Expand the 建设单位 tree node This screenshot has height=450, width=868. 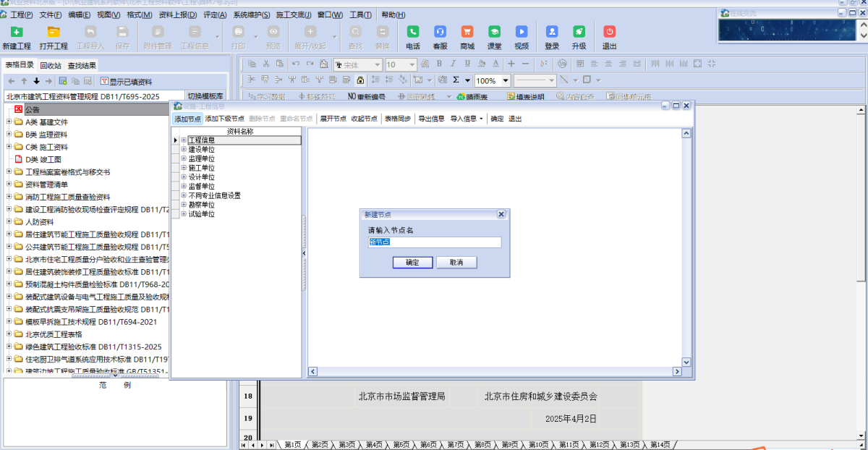(x=184, y=149)
